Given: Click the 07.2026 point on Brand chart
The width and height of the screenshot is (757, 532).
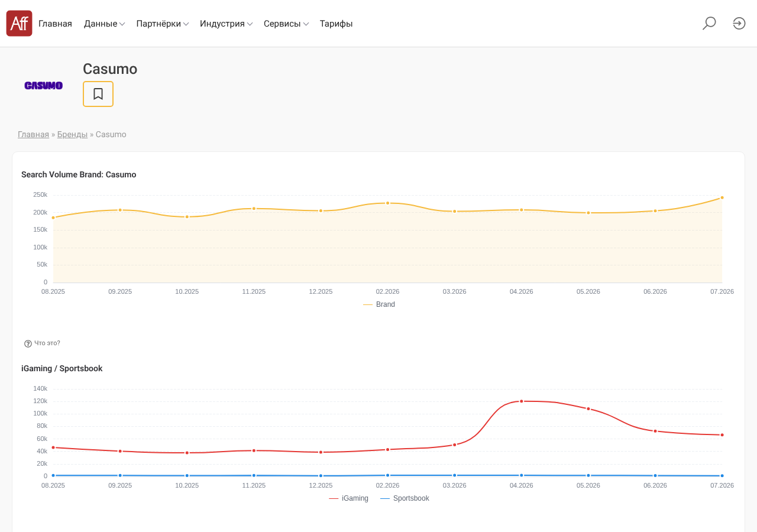Looking at the screenshot, I should [722, 197].
